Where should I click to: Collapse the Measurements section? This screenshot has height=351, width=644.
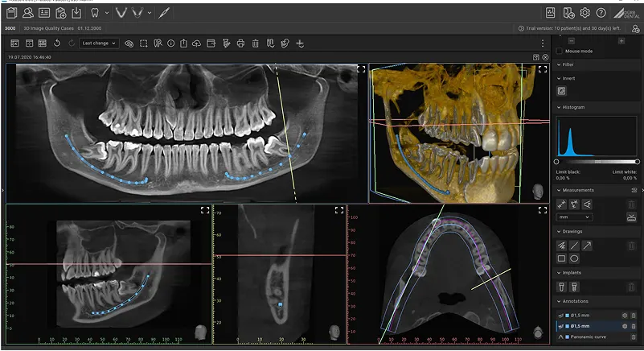pyautogui.click(x=559, y=190)
